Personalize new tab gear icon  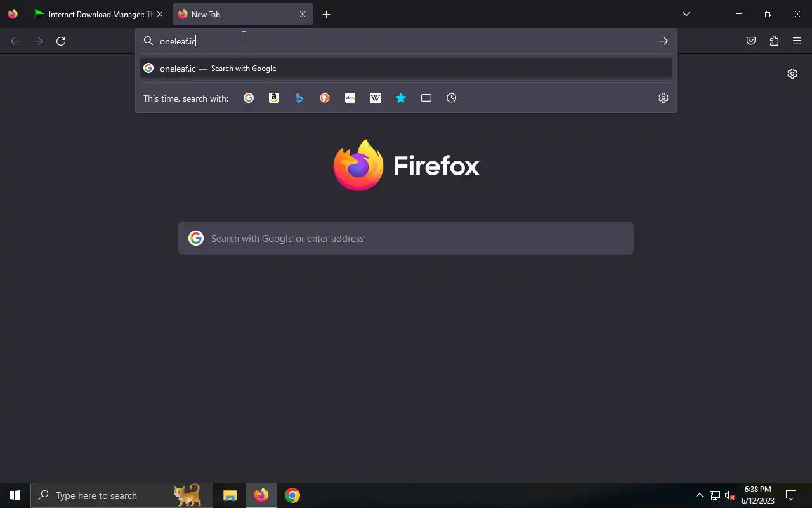pos(792,74)
